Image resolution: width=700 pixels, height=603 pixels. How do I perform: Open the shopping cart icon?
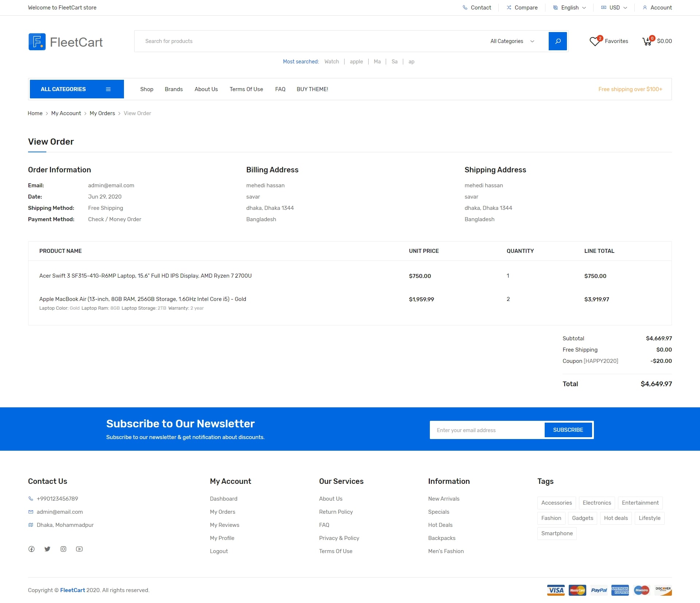(x=647, y=42)
